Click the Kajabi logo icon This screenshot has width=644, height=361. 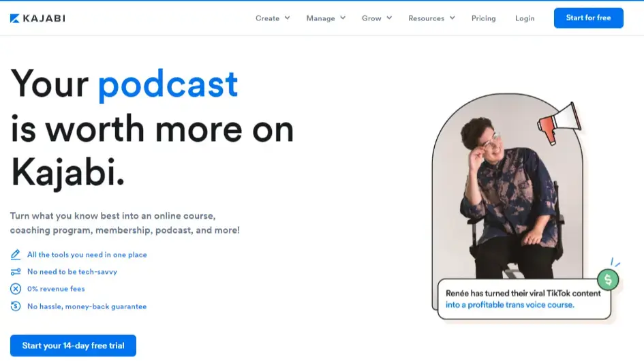14,18
